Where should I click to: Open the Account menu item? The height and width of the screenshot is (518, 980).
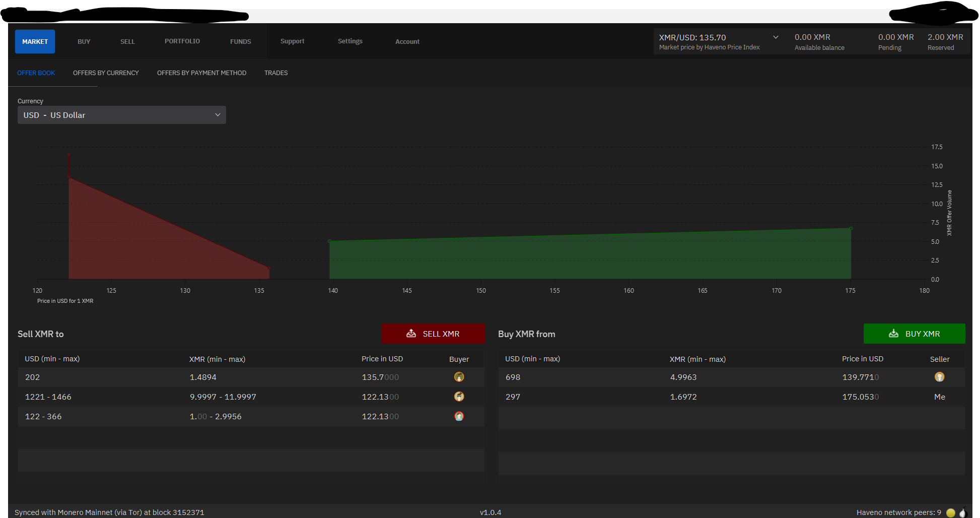click(x=407, y=41)
